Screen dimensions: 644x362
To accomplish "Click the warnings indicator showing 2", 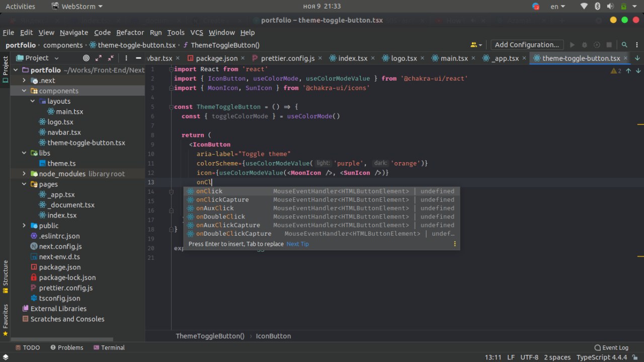I will 616,71.
